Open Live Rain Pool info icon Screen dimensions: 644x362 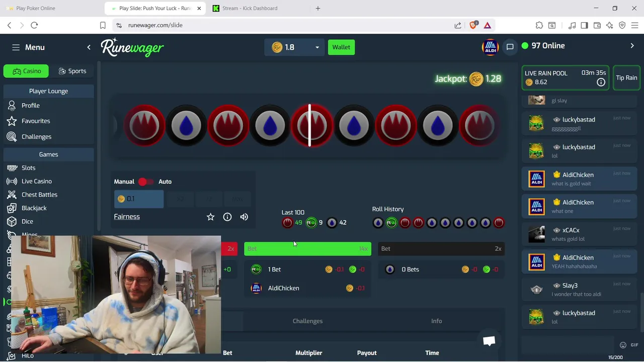tap(601, 82)
